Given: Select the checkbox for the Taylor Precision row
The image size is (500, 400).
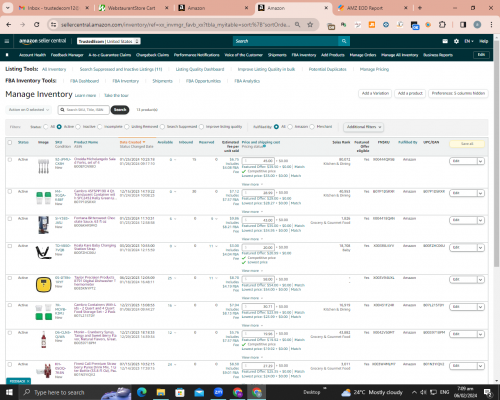Looking at the screenshot, I should click(x=10, y=278).
